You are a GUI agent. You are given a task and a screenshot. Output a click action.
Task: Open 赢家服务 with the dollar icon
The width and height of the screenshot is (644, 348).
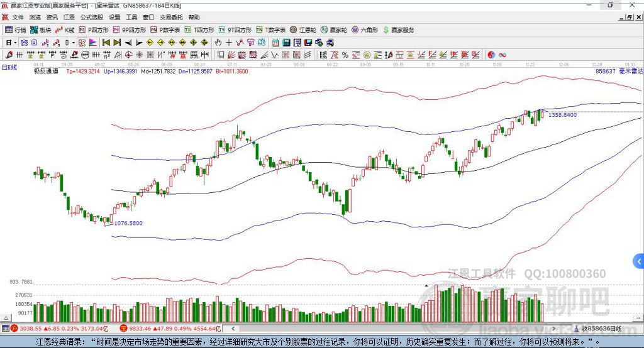click(399, 30)
